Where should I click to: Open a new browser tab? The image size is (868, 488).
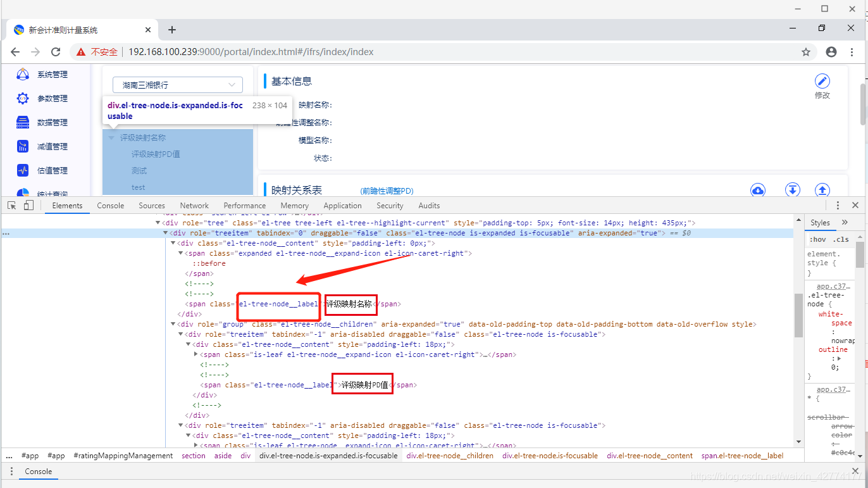point(172,30)
